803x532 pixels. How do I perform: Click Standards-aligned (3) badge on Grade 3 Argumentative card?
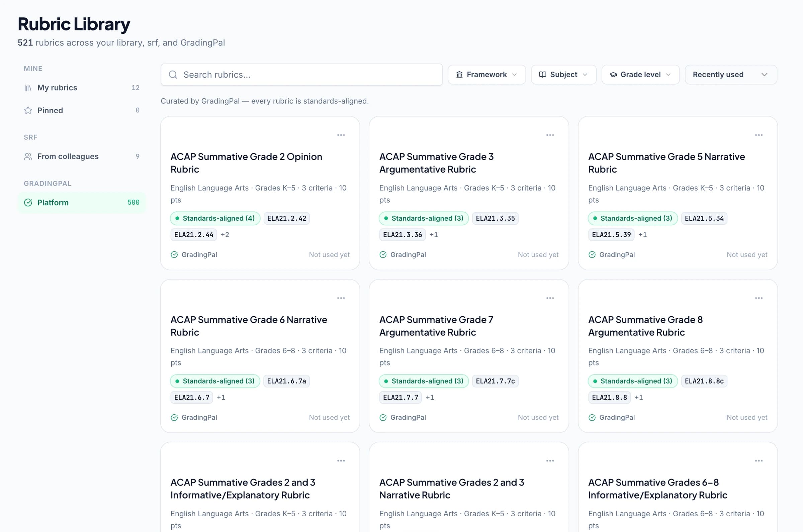(424, 218)
